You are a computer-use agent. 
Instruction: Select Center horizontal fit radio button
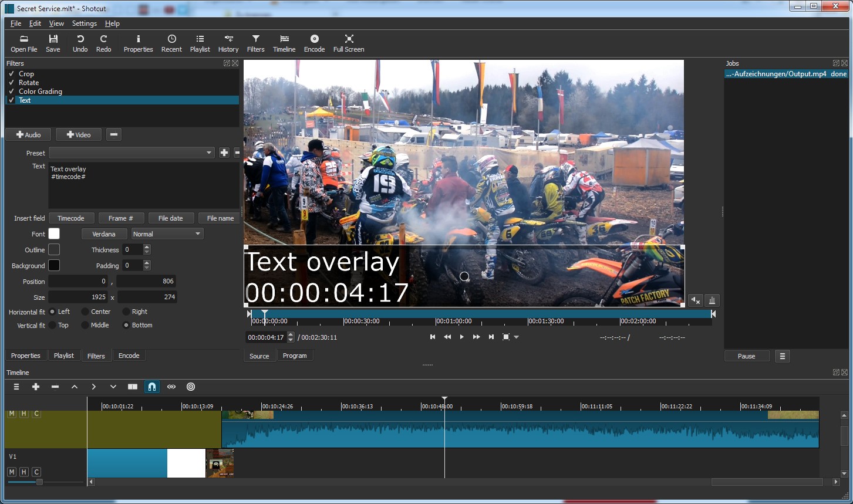coord(85,312)
